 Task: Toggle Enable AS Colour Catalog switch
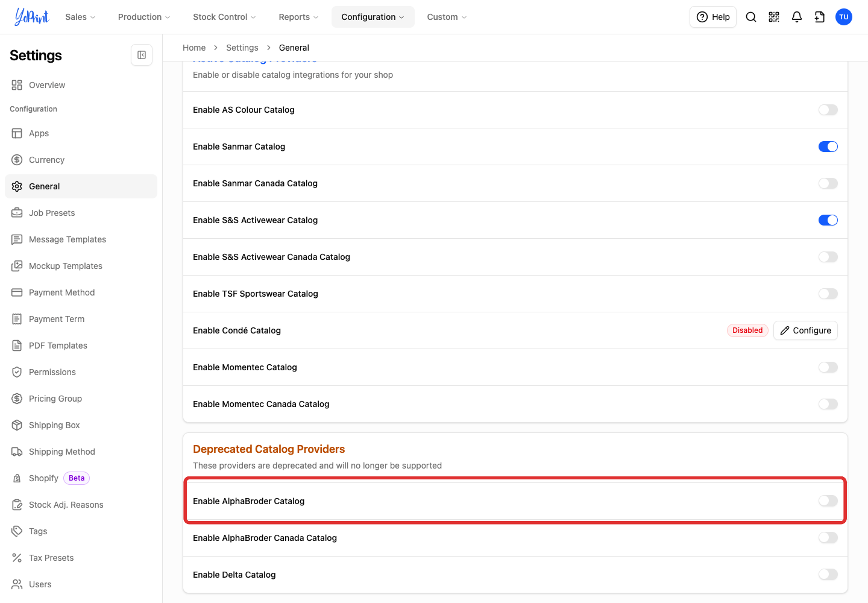828,110
